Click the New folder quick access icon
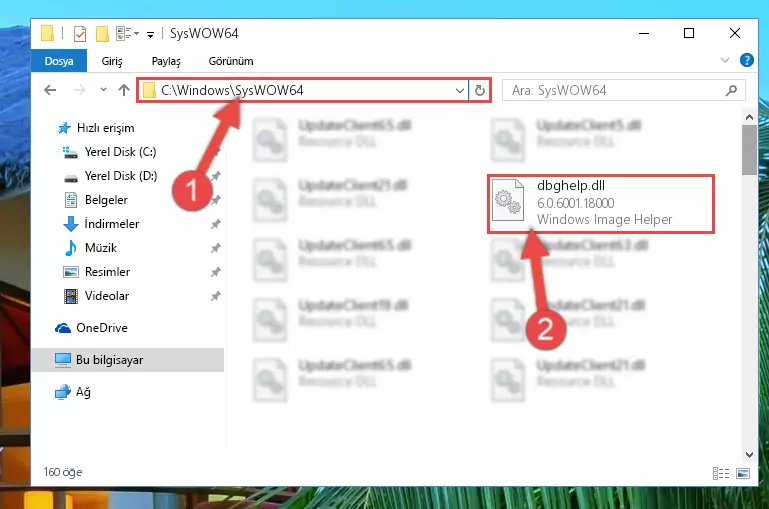Viewport: 769px width, 509px height. coord(102,33)
